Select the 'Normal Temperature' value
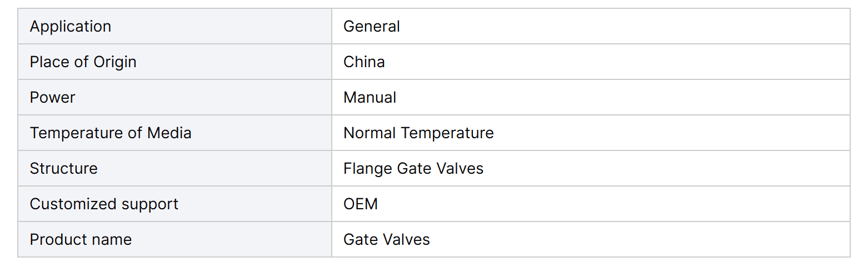 click(x=418, y=133)
